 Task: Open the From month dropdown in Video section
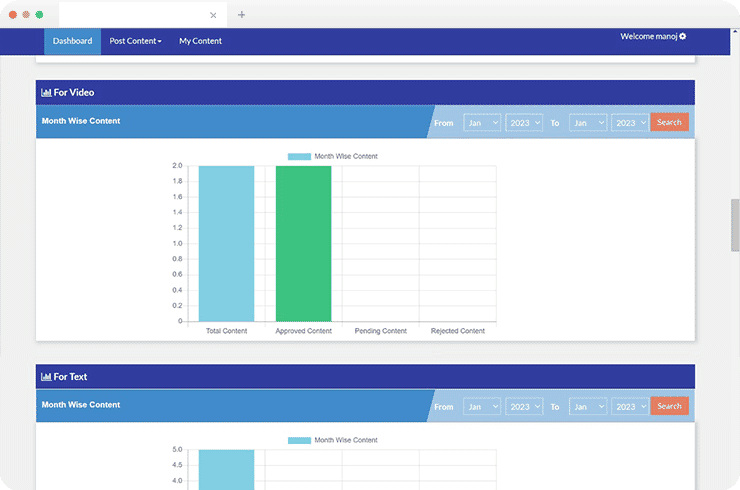coord(482,123)
